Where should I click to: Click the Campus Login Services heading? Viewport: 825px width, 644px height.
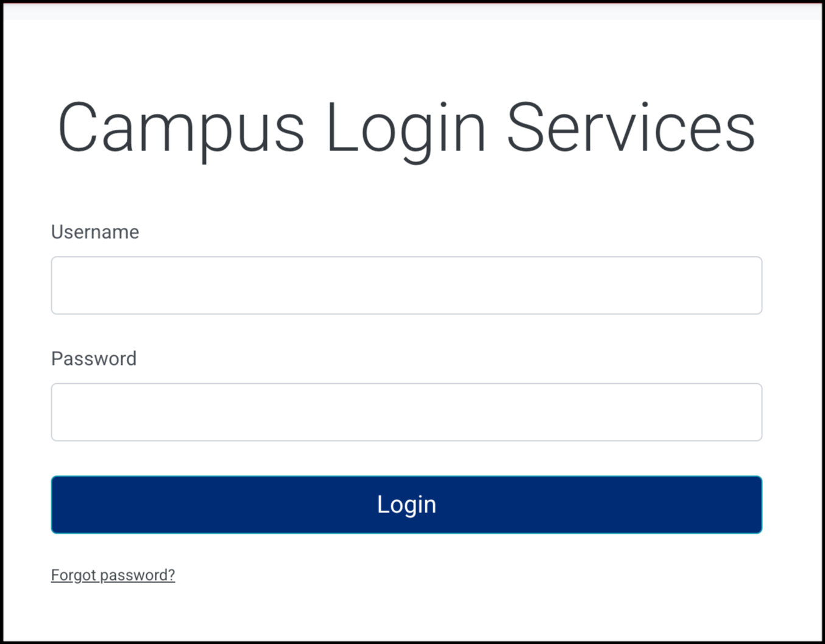point(406,128)
